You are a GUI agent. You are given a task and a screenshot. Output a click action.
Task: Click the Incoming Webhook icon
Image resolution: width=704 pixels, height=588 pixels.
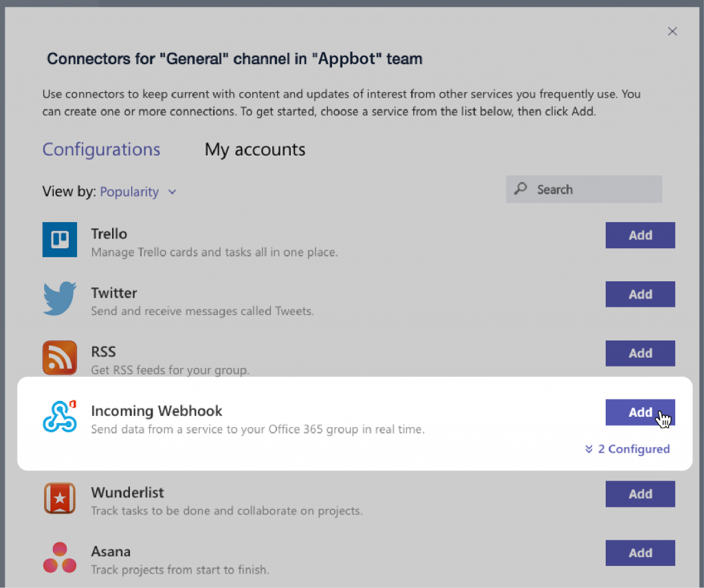59,415
